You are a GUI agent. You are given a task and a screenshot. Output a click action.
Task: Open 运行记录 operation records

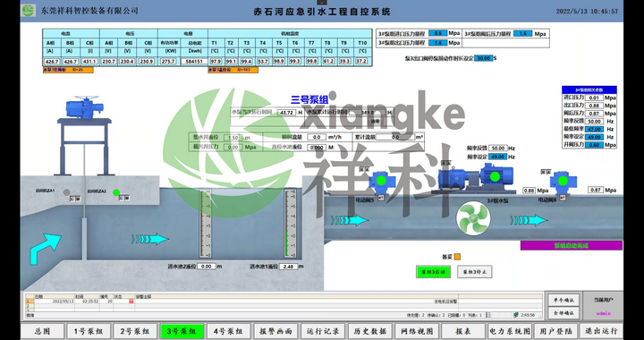pyautogui.click(x=322, y=331)
